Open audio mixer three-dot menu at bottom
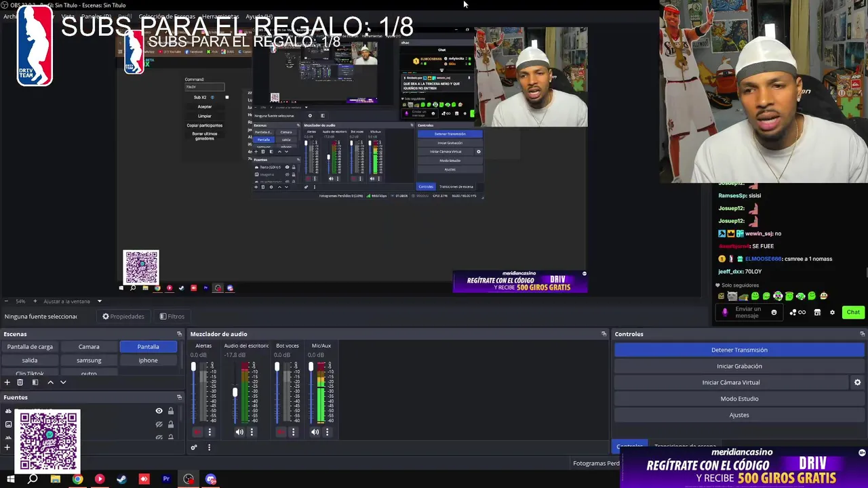This screenshot has width=868, height=488. click(x=209, y=447)
